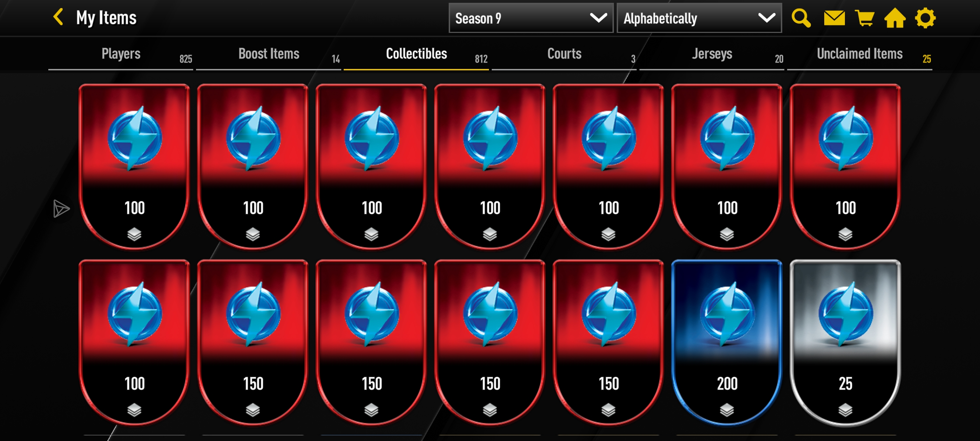Select the first red 150 energy card

[x=253, y=342]
